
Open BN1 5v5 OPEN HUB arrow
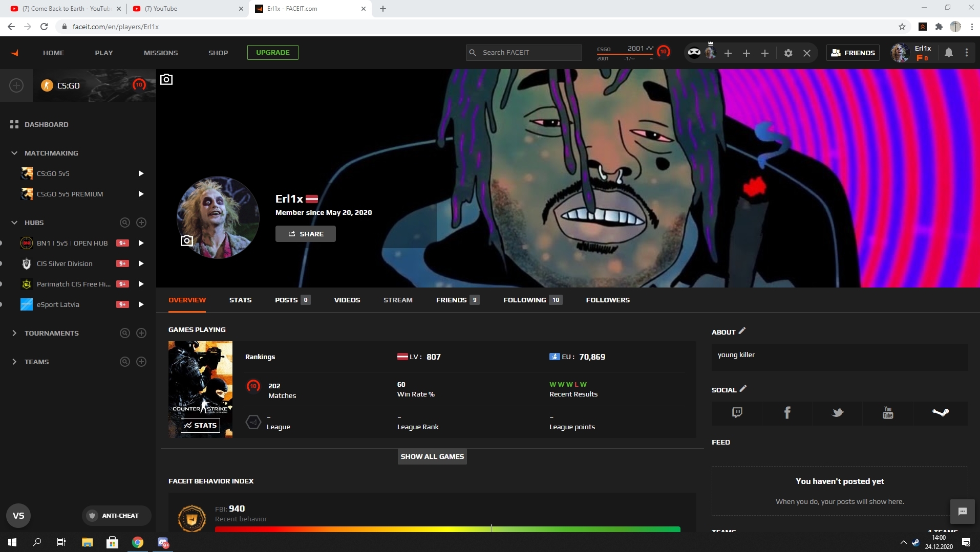point(141,243)
